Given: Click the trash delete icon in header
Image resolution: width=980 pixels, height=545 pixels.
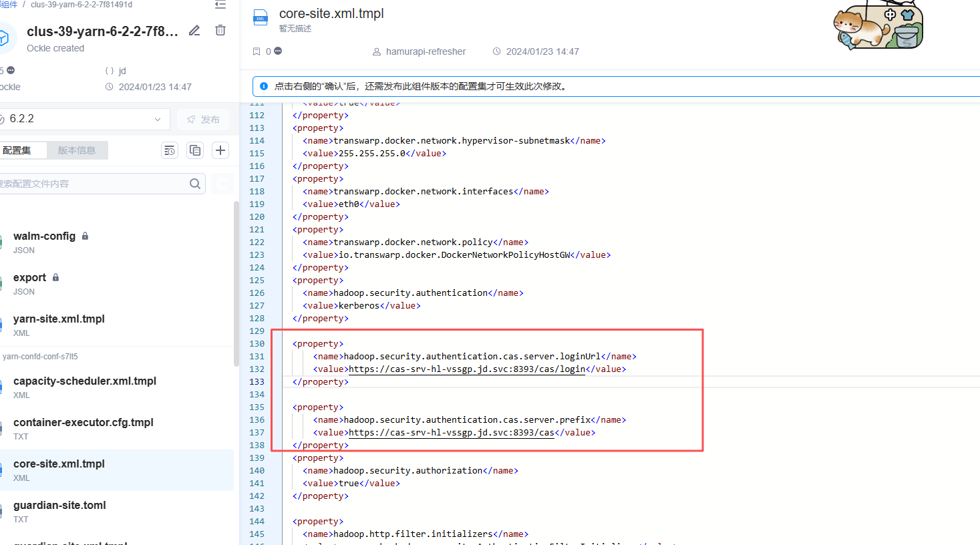Looking at the screenshot, I should coord(220,30).
